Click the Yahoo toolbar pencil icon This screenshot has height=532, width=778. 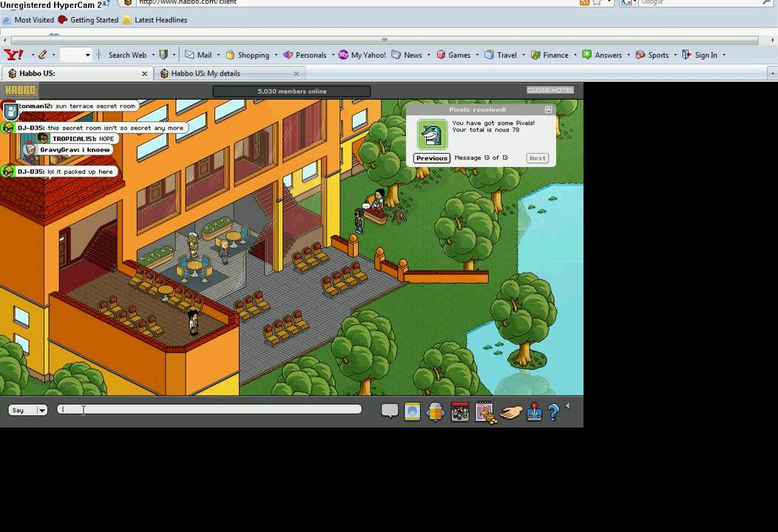point(43,55)
